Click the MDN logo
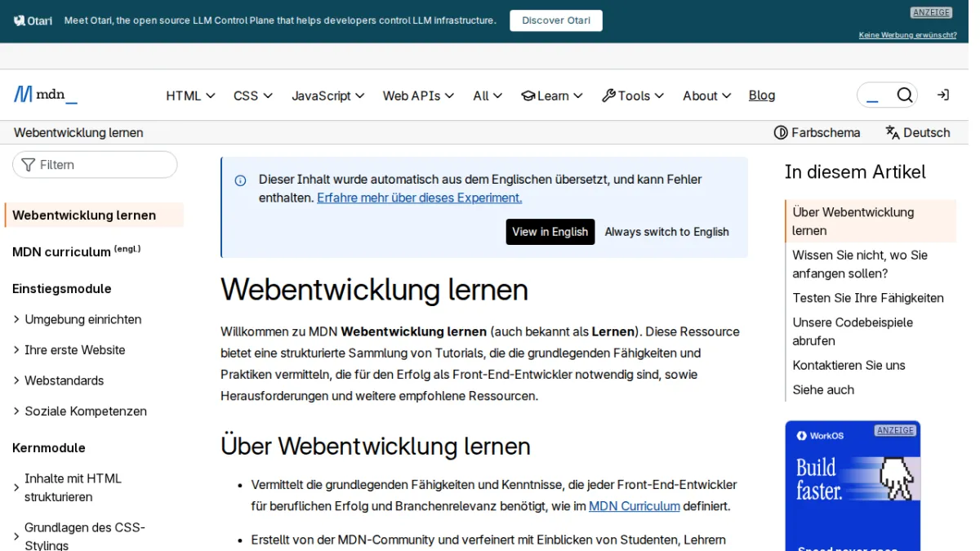Image resolution: width=980 pixels, height=551 pixels. point(46,95)
